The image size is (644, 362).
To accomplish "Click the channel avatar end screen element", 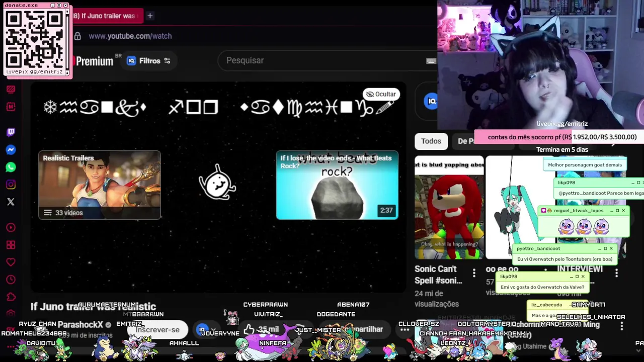I will pos(217,183).
